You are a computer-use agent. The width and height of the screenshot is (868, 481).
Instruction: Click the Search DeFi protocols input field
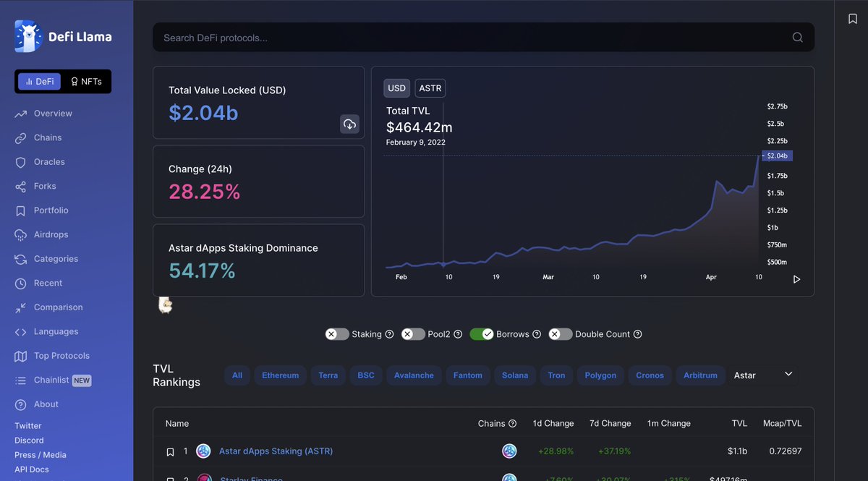click(x=483, y=38)
